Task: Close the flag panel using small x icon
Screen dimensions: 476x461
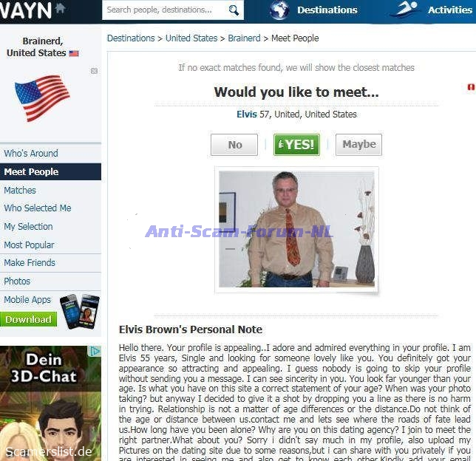Action: (x=94, y=71)
